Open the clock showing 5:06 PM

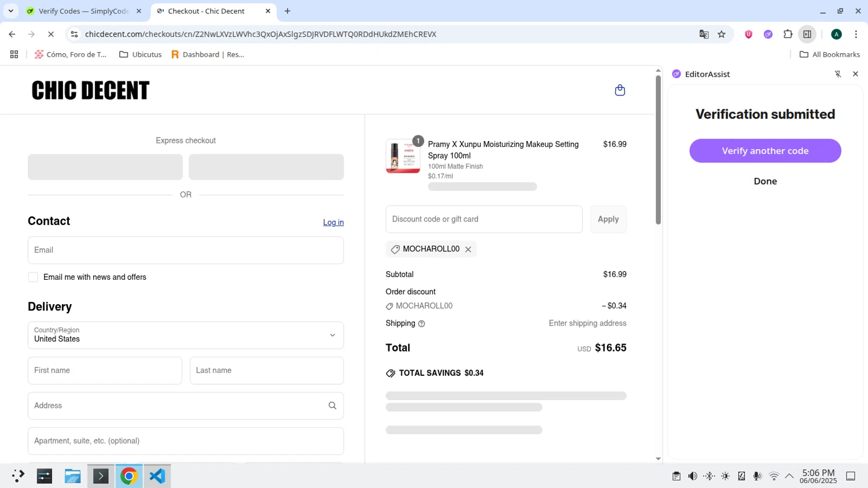818,476
